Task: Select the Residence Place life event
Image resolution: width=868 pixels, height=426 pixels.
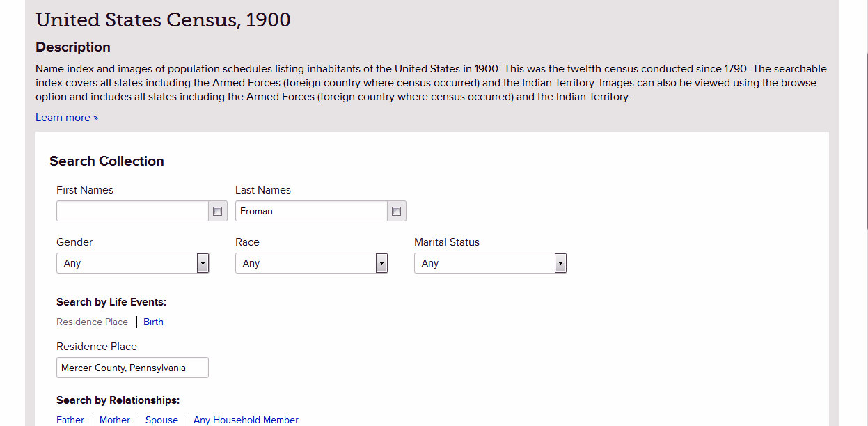Action: coord(92,322)
